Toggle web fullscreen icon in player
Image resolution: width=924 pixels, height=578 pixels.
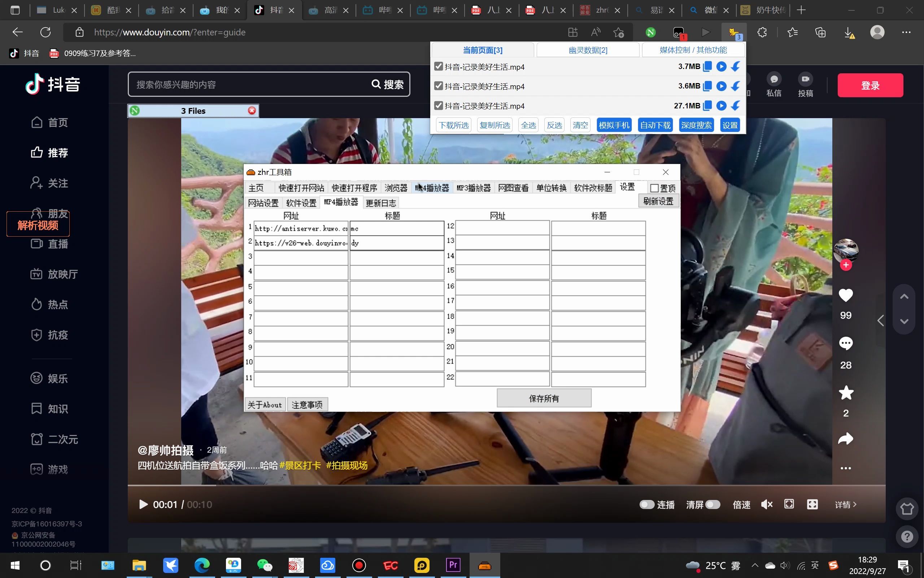(x=789, y=504)
